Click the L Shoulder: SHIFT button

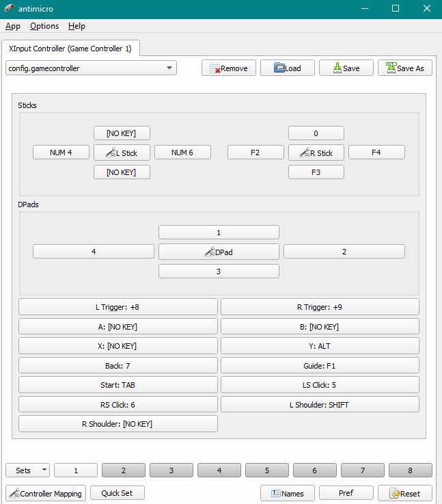[x=320, y=404]
